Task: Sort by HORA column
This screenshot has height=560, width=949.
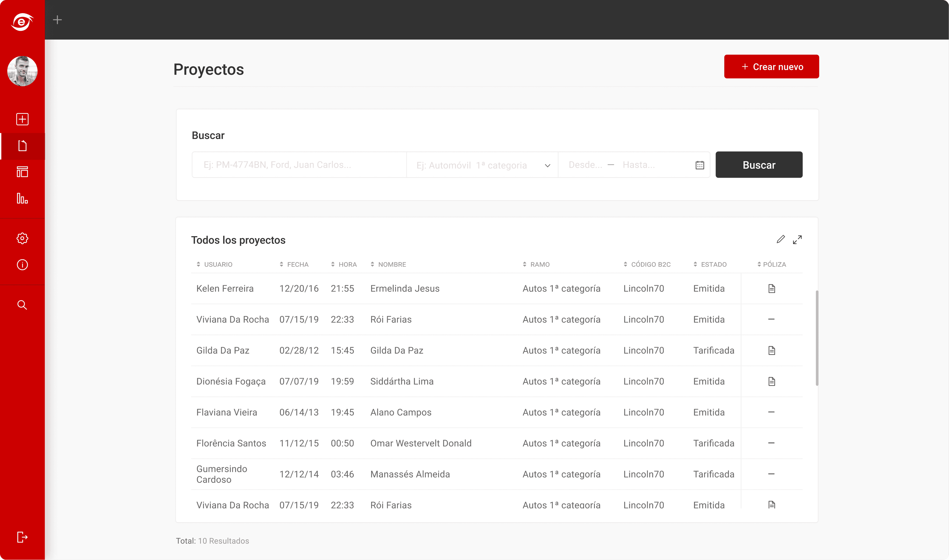Action: [344, 265]
